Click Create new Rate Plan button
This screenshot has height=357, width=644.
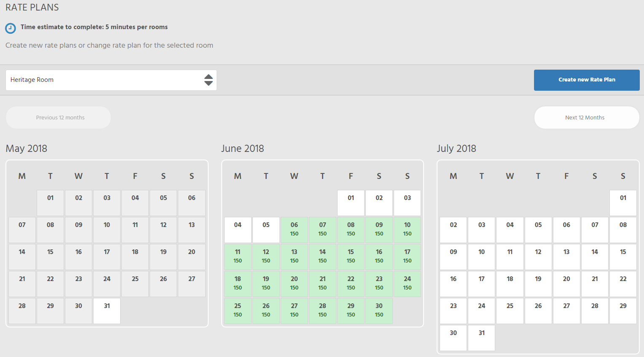click(x=587, y=80)
